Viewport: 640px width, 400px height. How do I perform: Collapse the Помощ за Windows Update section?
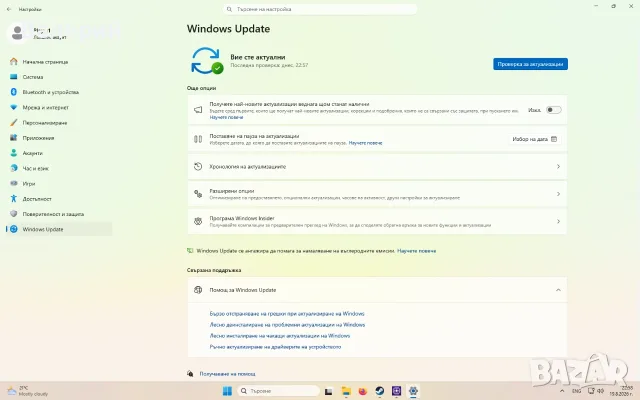pos(558,290)
